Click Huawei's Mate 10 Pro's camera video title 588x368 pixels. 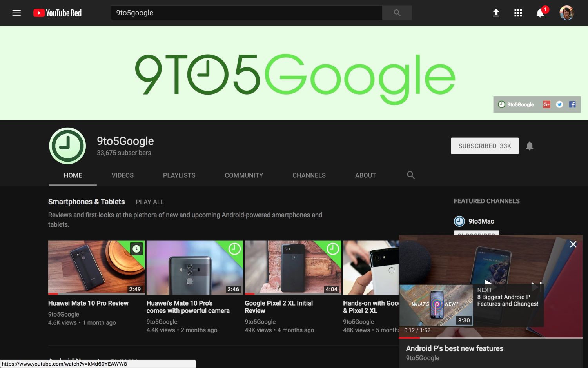[188, 307]
